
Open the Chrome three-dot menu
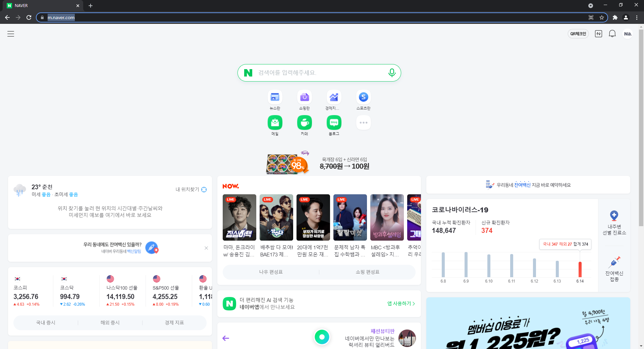click(637, 17)
